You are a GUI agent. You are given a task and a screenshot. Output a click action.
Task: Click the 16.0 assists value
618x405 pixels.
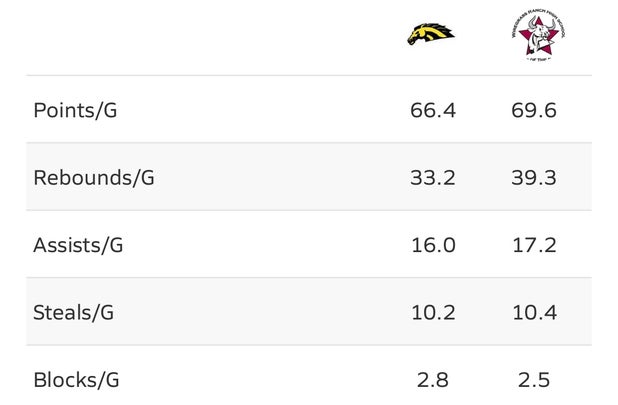point(433,245)
